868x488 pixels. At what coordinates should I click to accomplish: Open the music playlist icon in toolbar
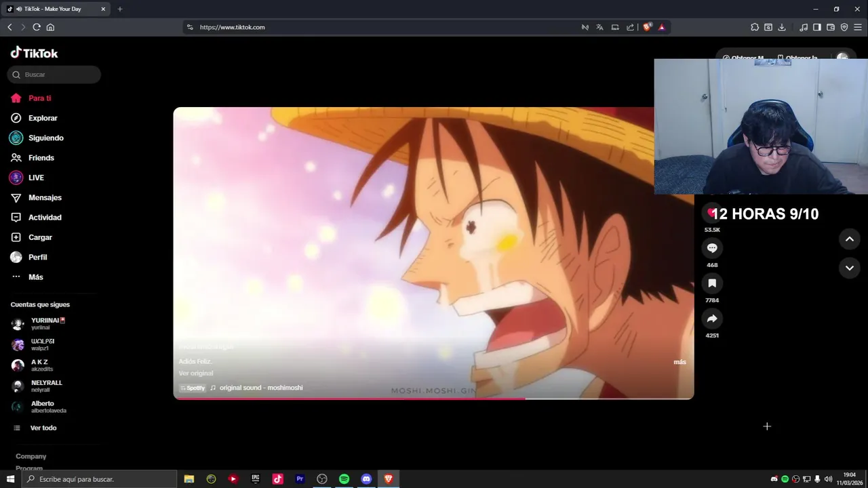(804, 27)
